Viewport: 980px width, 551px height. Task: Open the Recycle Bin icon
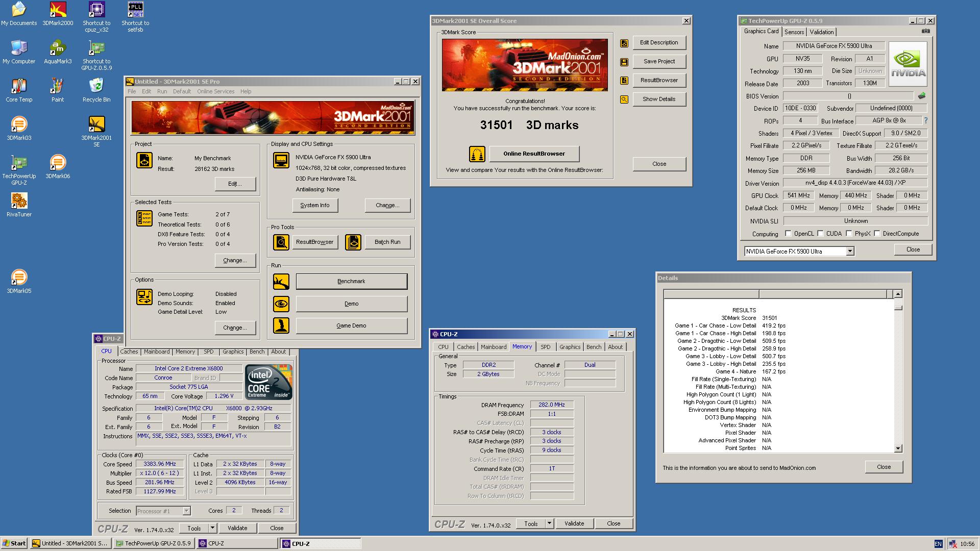[96, 90]
